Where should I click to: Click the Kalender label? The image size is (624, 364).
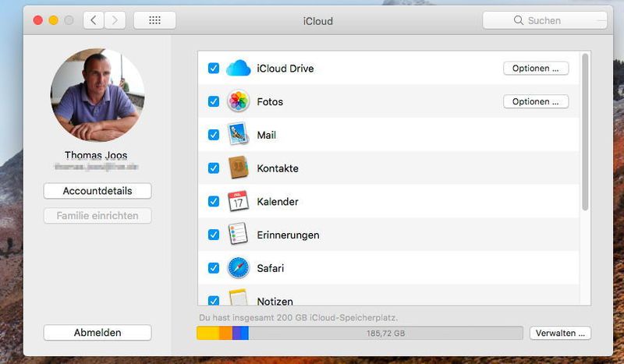(x=278, y=202)
